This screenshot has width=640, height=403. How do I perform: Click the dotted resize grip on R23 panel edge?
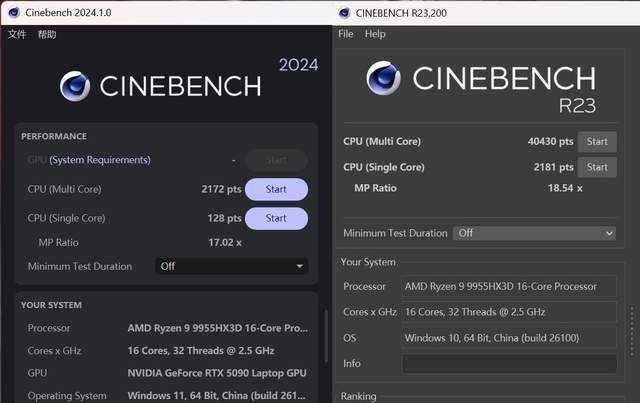coord(631,330)
